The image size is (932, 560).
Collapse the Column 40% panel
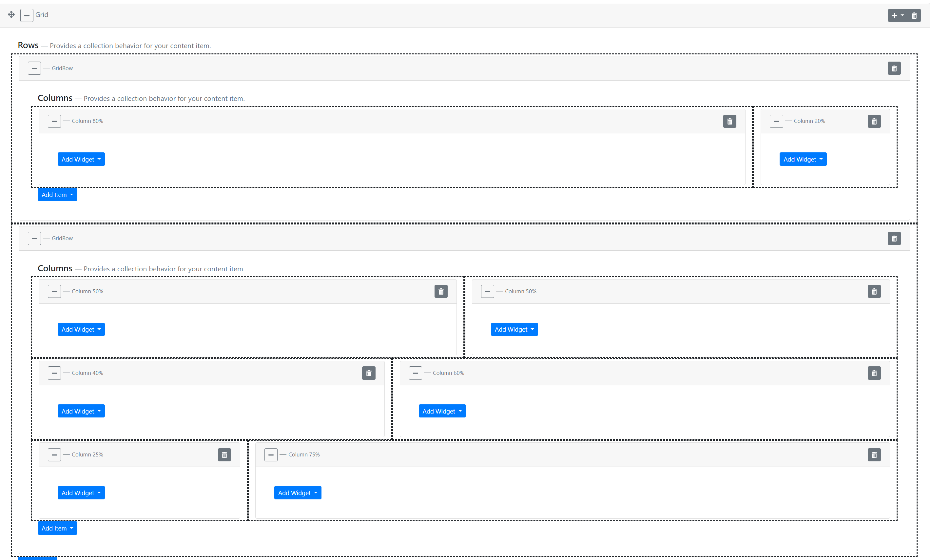point(54,373)
